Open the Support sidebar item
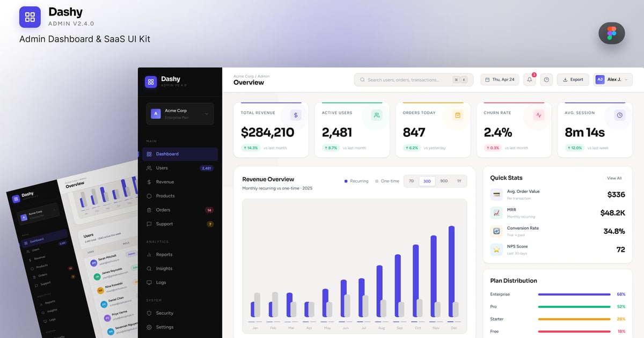Screen dimensions: 644x338 tap(180, 224)
